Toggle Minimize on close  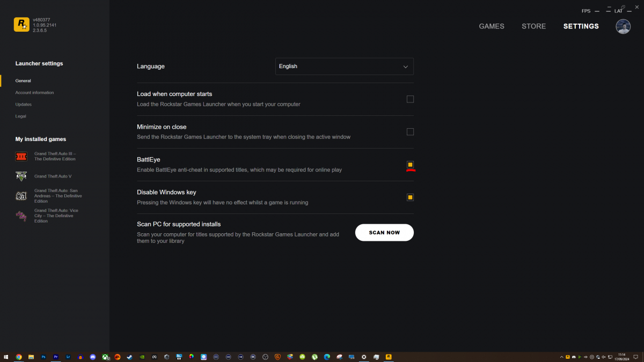(x=410, y=131)
